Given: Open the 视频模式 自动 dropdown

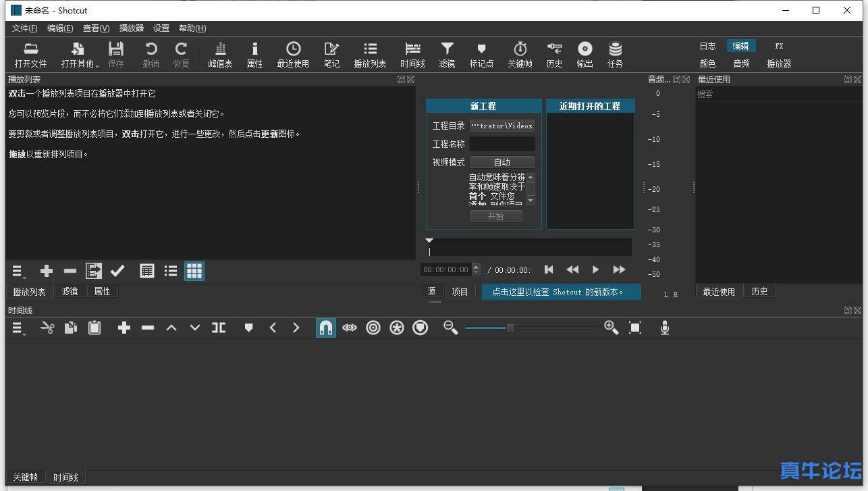Looking at the screenshot, I should pos(501,162).
